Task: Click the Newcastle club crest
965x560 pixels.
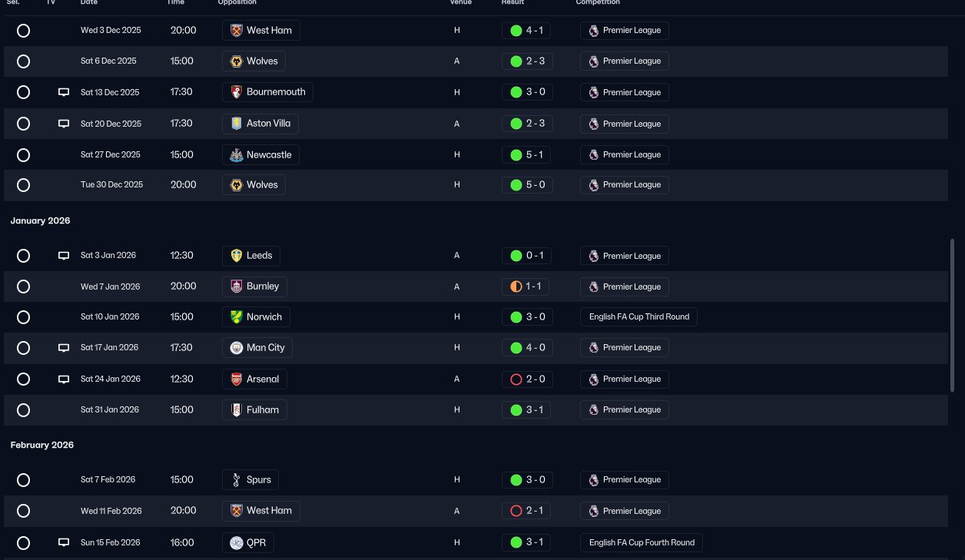Action: click(237, 154)
